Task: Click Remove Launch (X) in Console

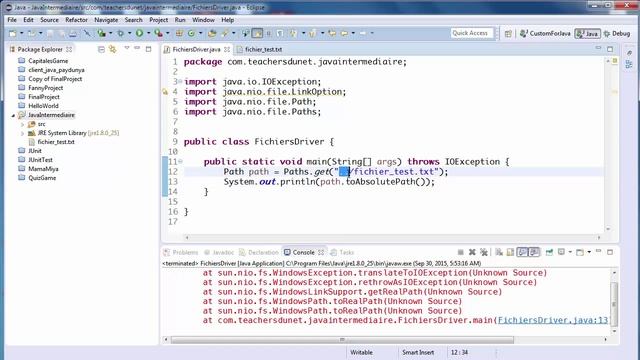Action: click(x=472, y=252)
